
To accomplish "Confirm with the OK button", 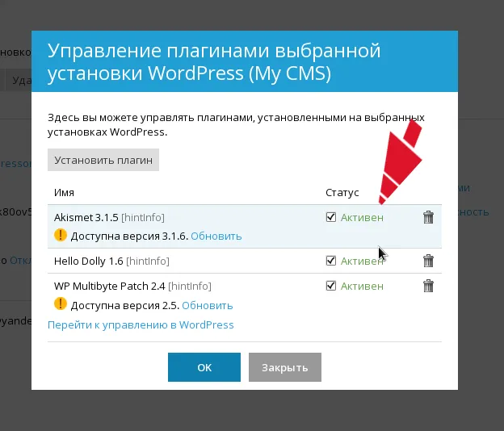I will point(204,367).
